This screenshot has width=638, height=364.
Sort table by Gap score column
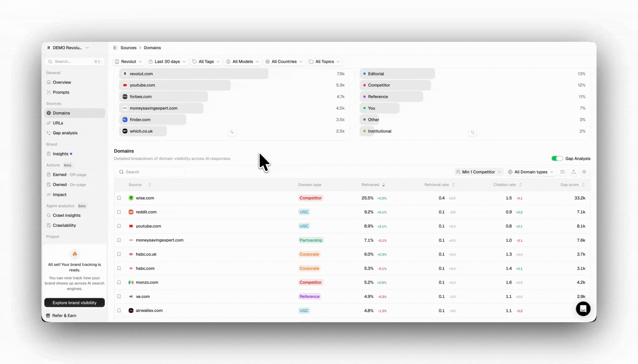tap(573, 185)
